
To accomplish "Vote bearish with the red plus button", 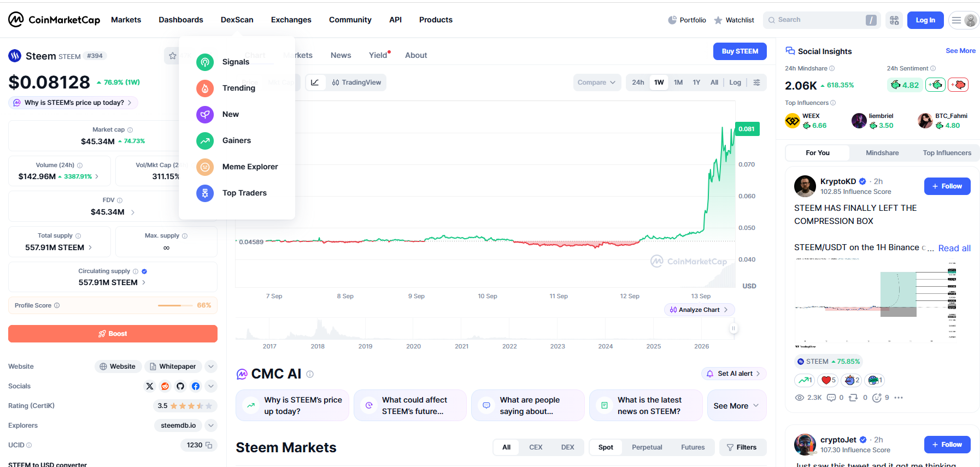I will point(958,85).
